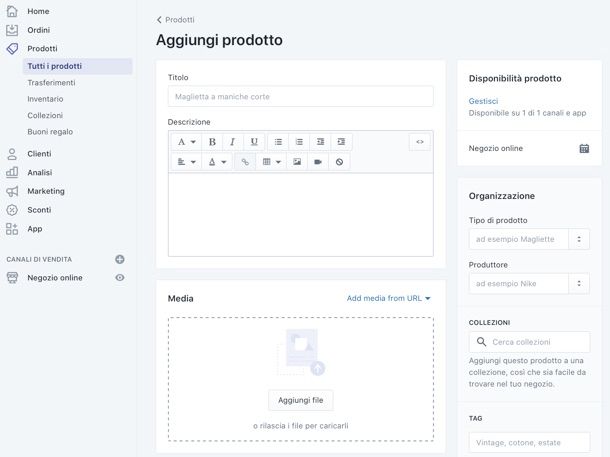Open Marketing in sidebar
Screen dimensions: 610x457
(46, 191)
